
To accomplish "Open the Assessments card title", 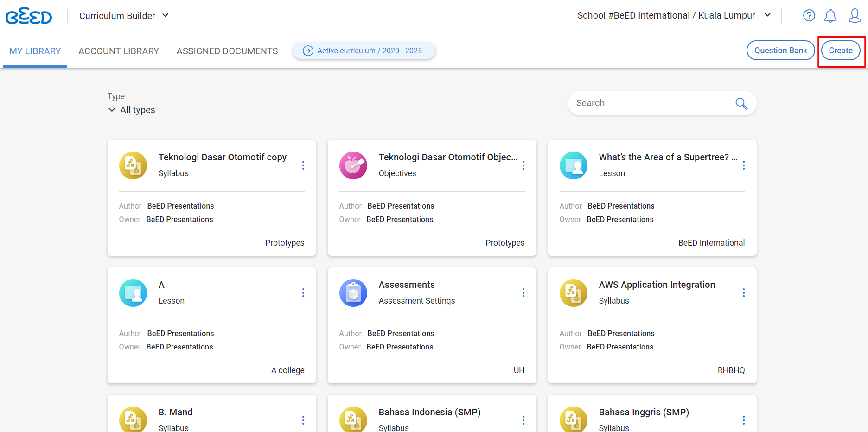I will (407, 285).
